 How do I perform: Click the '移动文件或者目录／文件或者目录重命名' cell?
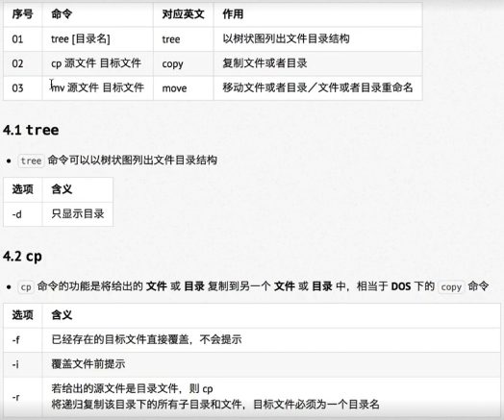click(317, 87)
